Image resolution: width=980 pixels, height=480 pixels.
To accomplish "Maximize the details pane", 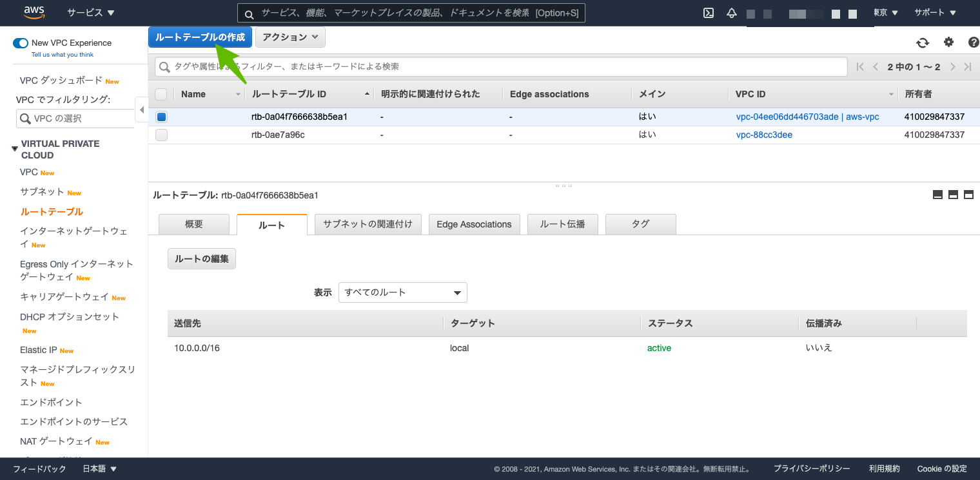I will pos(968,195).
